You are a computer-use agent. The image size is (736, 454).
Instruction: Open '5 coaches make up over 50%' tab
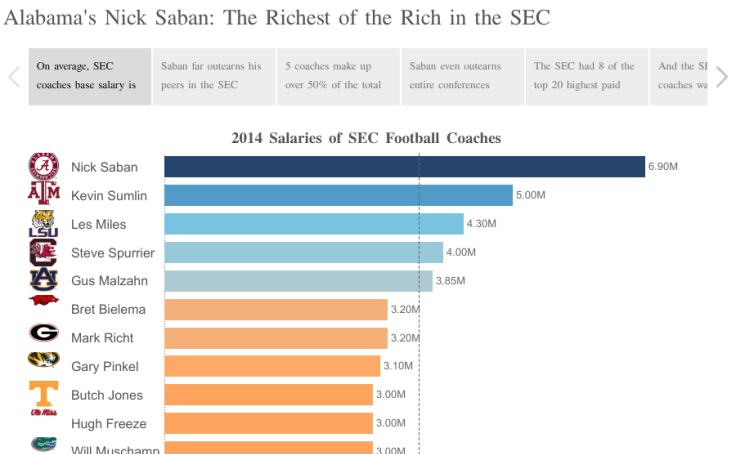coord(338,76)
